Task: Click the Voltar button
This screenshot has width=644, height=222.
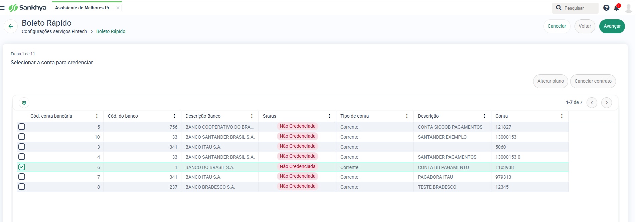Action: (x=585, y=26)
